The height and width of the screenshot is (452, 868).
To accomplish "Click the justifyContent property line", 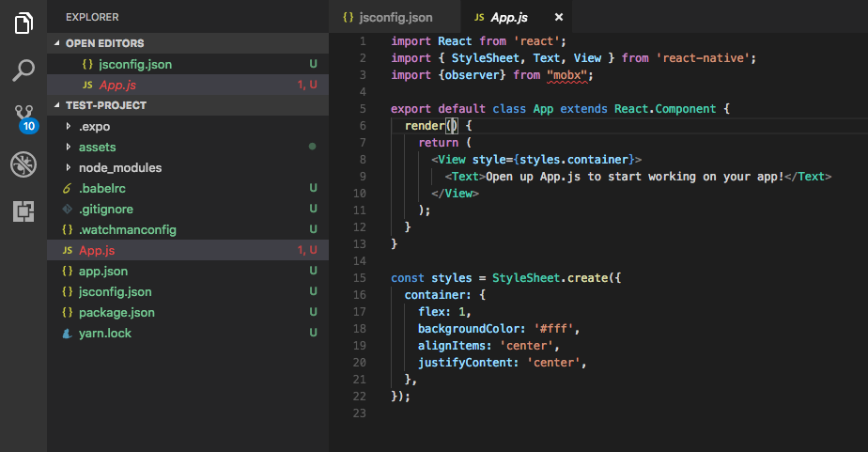I will [502, 363].
